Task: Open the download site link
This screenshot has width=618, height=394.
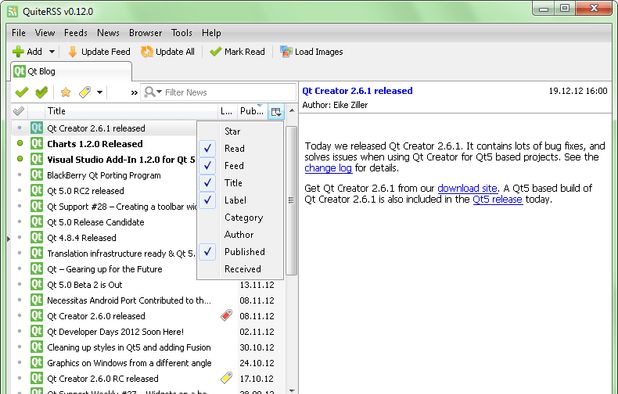Action: [467, 188]
